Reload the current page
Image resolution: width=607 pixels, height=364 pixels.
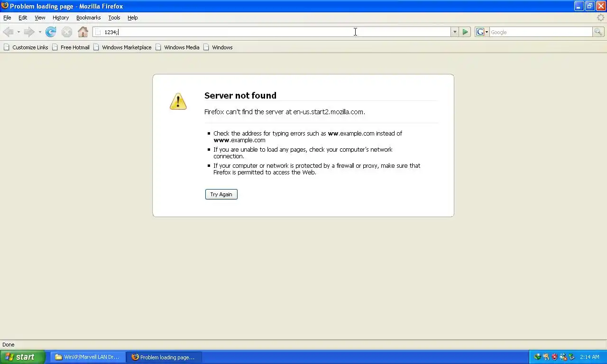point(51,32)
